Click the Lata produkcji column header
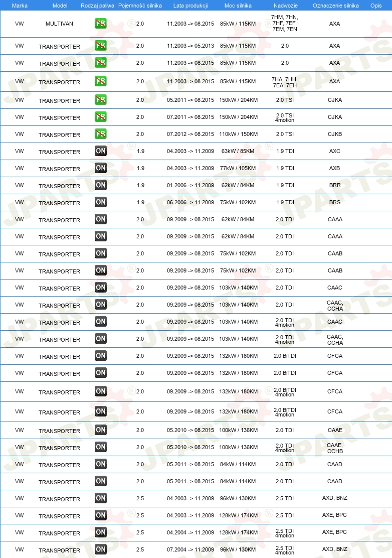 point(190,6)
